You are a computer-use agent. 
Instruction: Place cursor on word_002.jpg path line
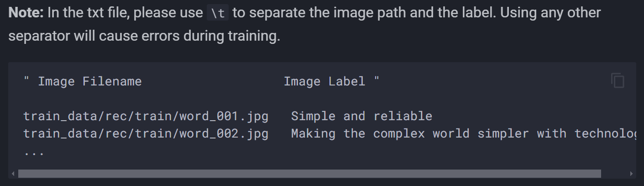[x=146, y=134]
